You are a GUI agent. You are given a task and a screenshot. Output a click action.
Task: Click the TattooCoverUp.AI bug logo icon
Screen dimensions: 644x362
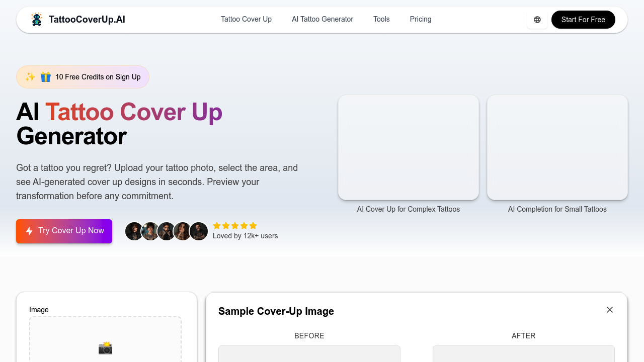(x=36, y=19)
